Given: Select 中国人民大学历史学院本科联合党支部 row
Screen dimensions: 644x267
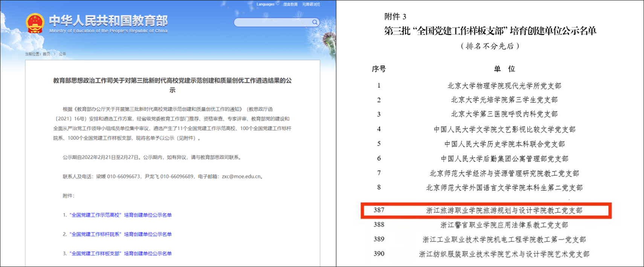Looking at the screenshot, I should tap(504, 144).
